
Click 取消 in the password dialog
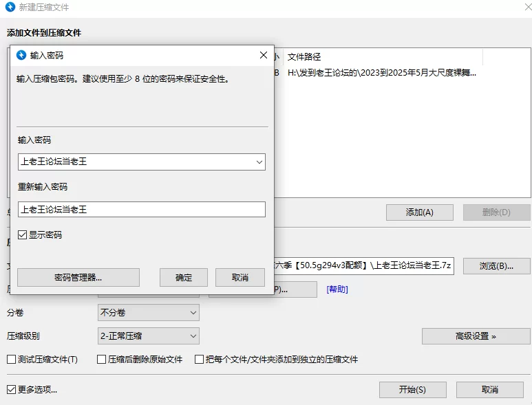coord(240,278)
